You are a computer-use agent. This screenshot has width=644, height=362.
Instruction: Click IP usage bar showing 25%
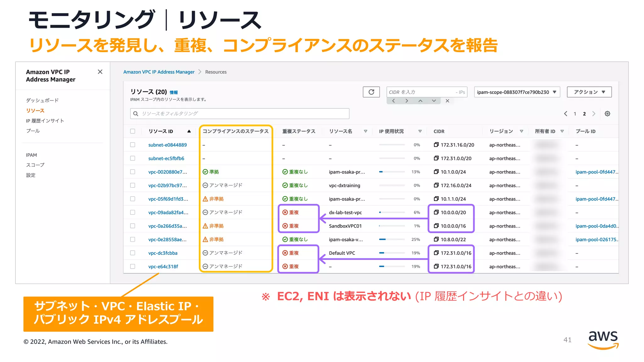pyautogui.click(x=392, y=239)
